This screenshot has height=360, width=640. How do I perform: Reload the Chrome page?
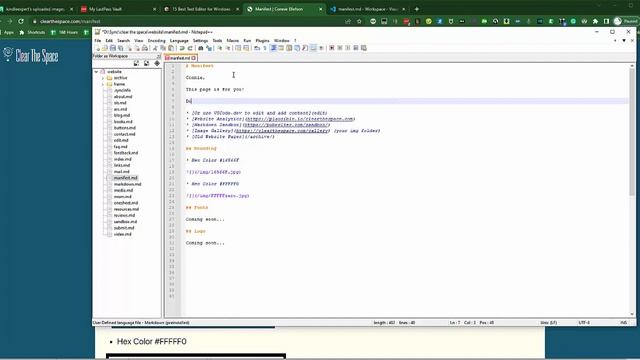coord(21,21)
